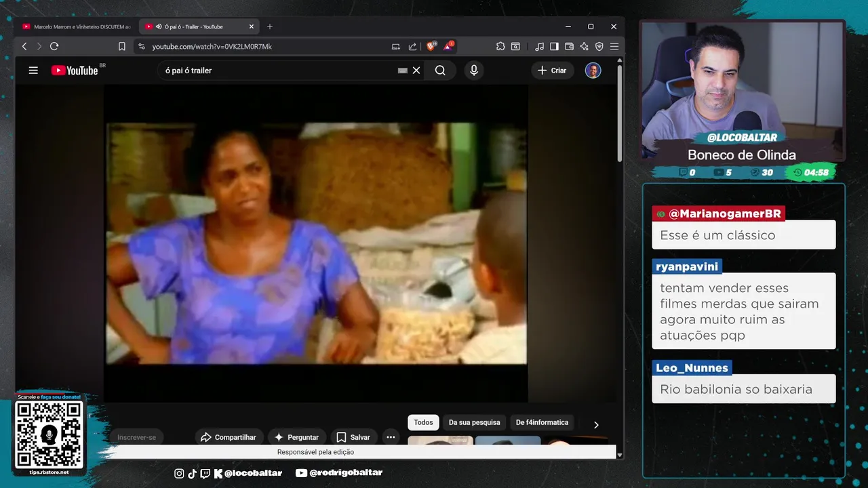Screen dimensions: 868x488
Task: Open a new browser tab
Action: coord(270,26)
